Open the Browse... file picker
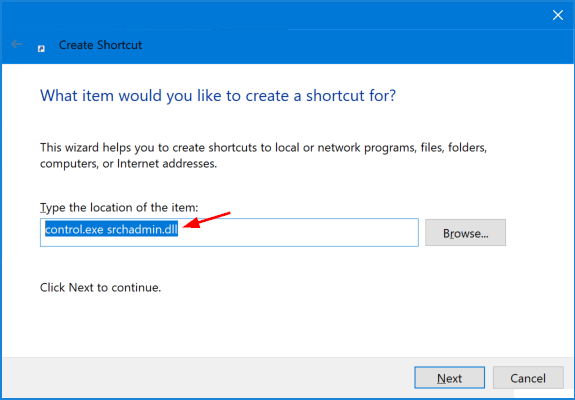The height and width of the screenshot is (400, 575). point(465,232)
